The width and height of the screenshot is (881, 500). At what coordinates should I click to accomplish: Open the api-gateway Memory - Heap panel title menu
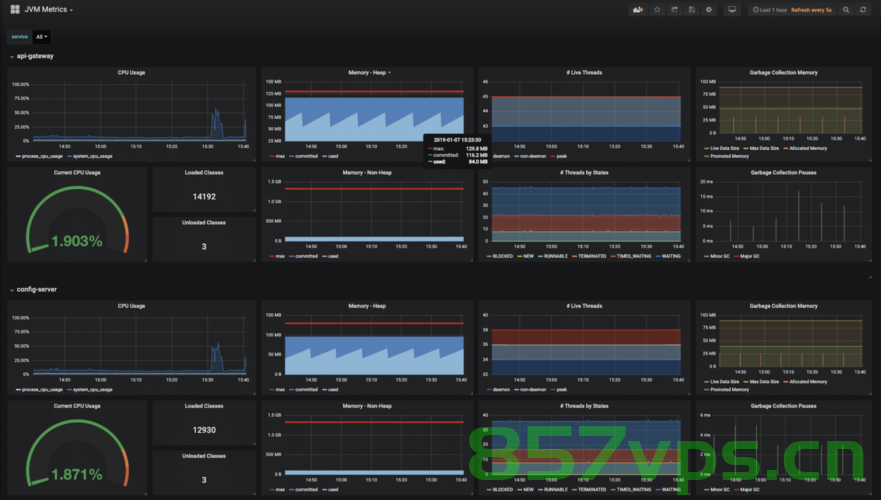(x=369, y=72)
